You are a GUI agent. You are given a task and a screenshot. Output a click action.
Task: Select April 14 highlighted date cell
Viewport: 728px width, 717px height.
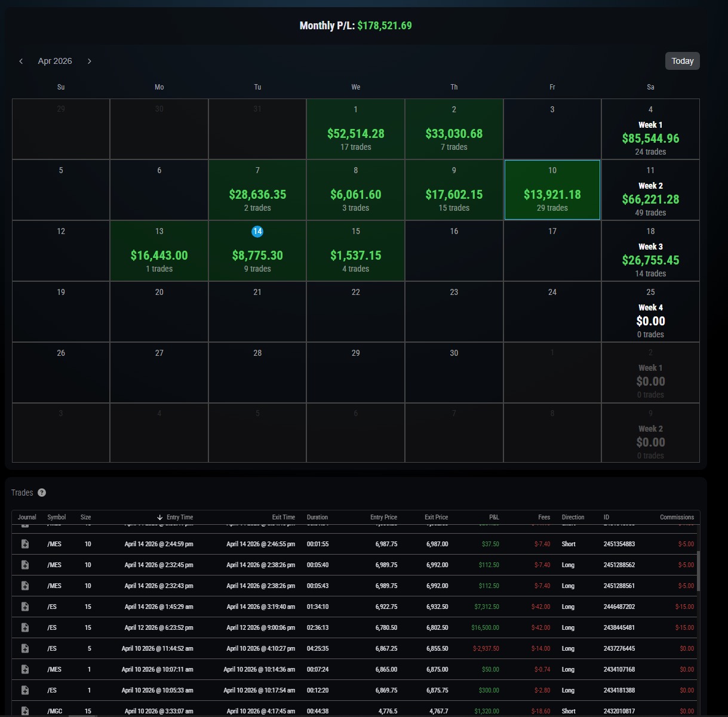pos(257,251)
